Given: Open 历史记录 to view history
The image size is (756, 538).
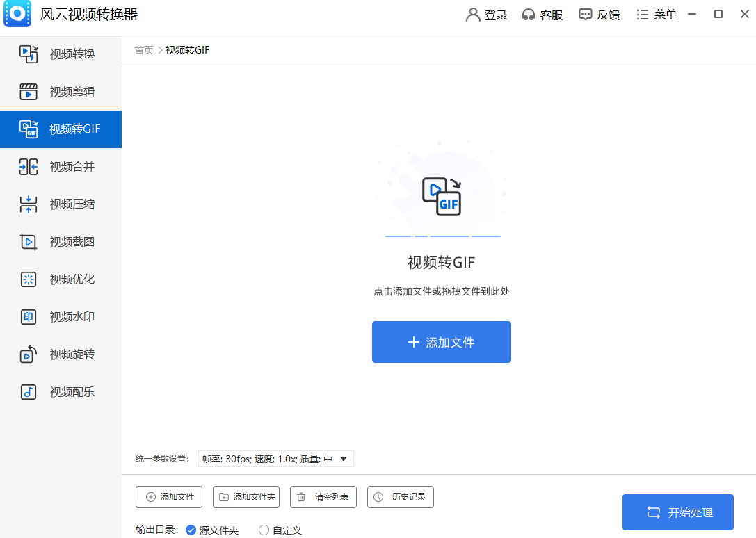Looking at the screenshot, I should (x=400, y=497).
